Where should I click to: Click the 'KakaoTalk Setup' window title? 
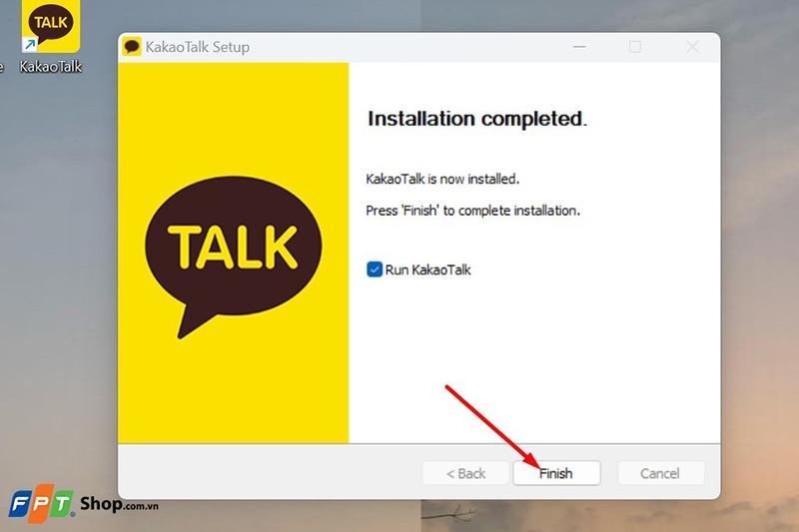[x=198, y=47]
